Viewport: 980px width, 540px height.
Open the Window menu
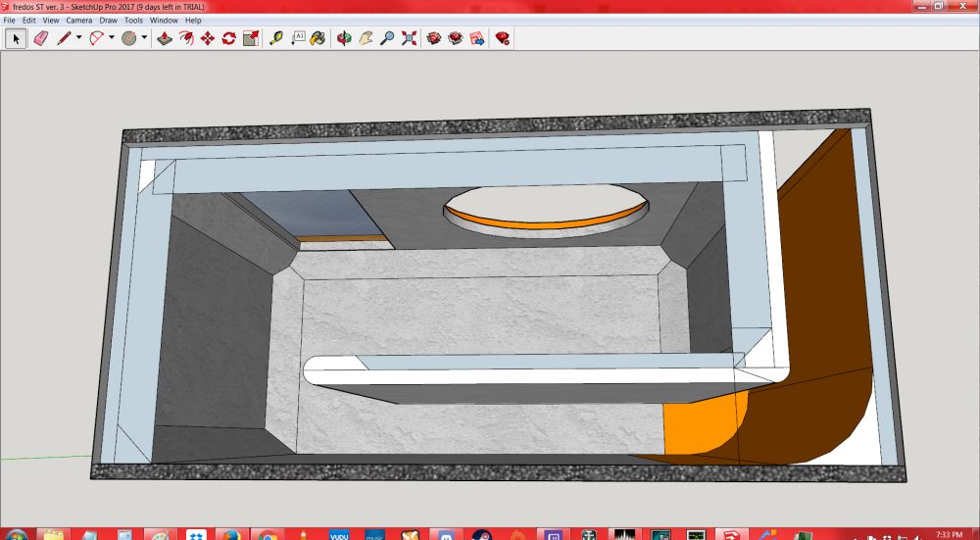click(x=164, y=20)
